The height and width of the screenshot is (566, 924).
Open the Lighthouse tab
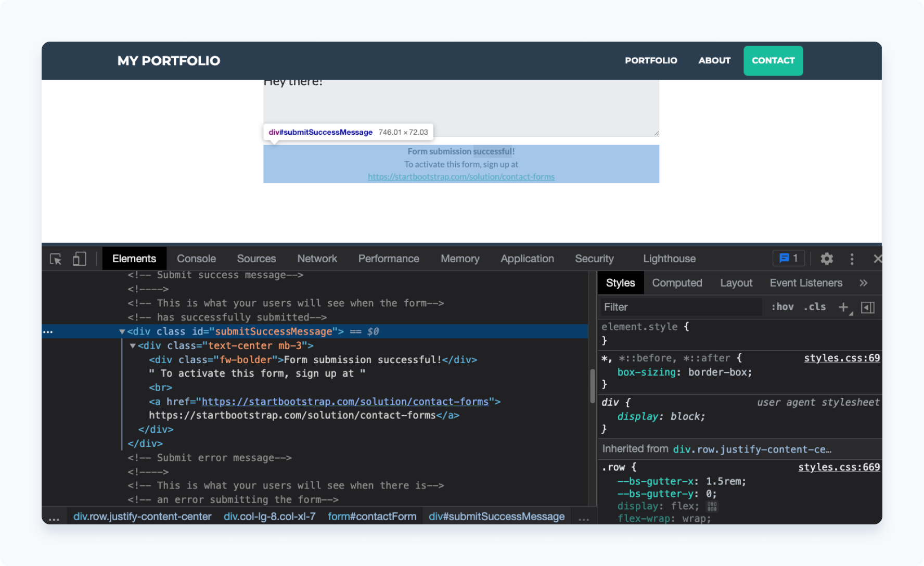click(x=669, y=259)
